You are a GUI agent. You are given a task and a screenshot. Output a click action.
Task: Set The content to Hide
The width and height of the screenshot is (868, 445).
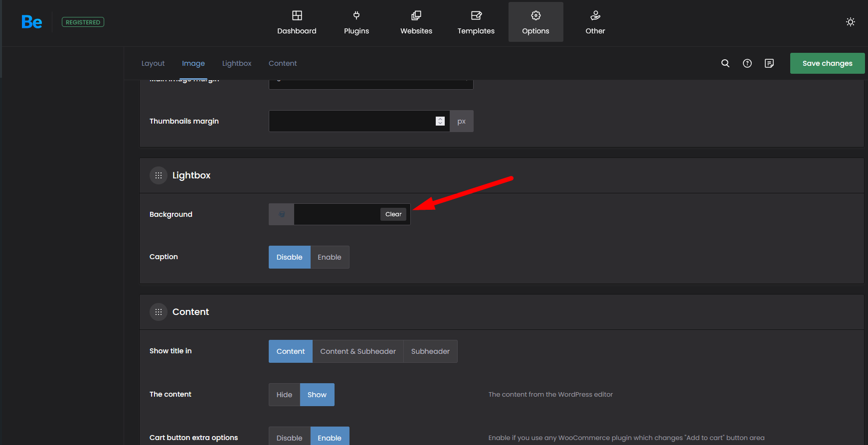click(284, 395)
